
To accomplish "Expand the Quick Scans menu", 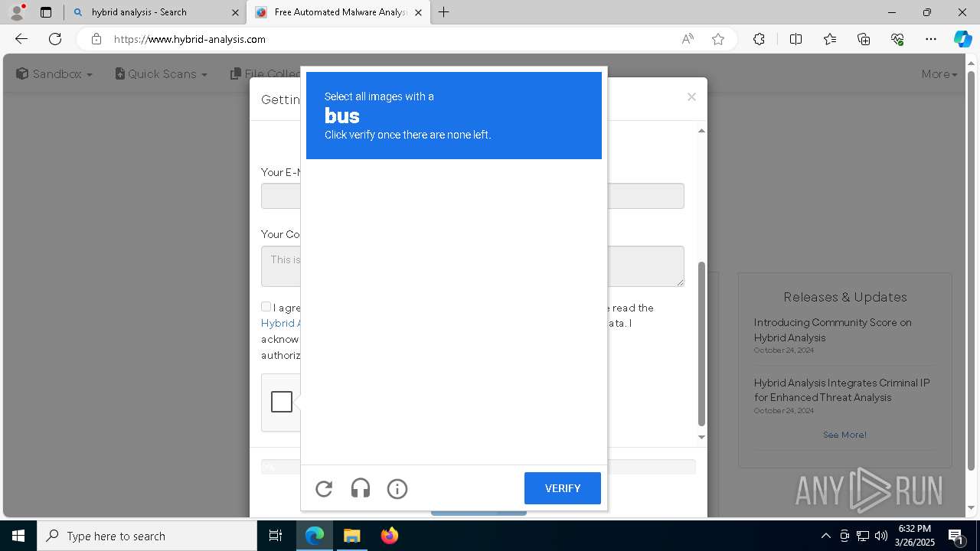I will pyautogui.click(x=161, y=73).
